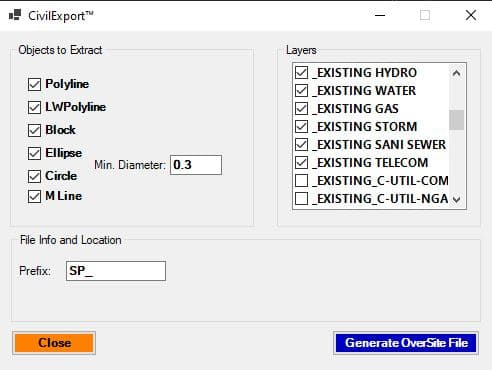492x370 pixels.
Task: Minimize the CivilExport window
Action: tap(380, 15)
